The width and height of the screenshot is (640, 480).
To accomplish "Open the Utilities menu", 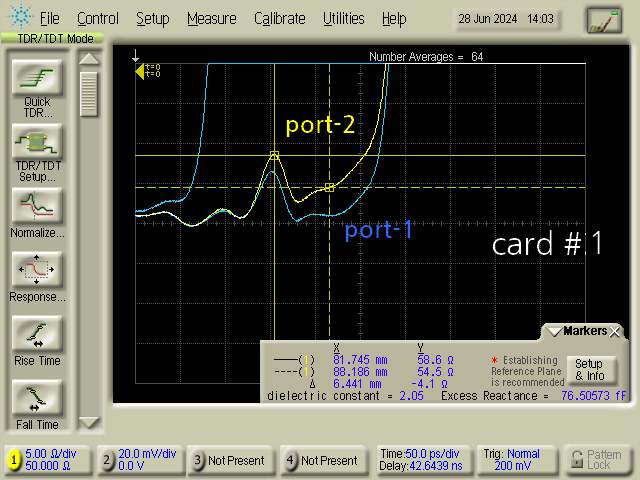I will (x=344, y=19).
